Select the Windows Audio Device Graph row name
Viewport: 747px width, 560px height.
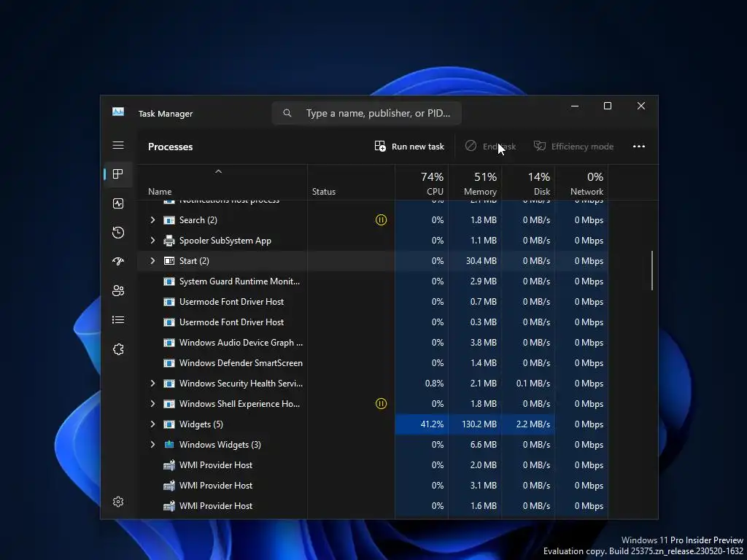coord(241,343)
